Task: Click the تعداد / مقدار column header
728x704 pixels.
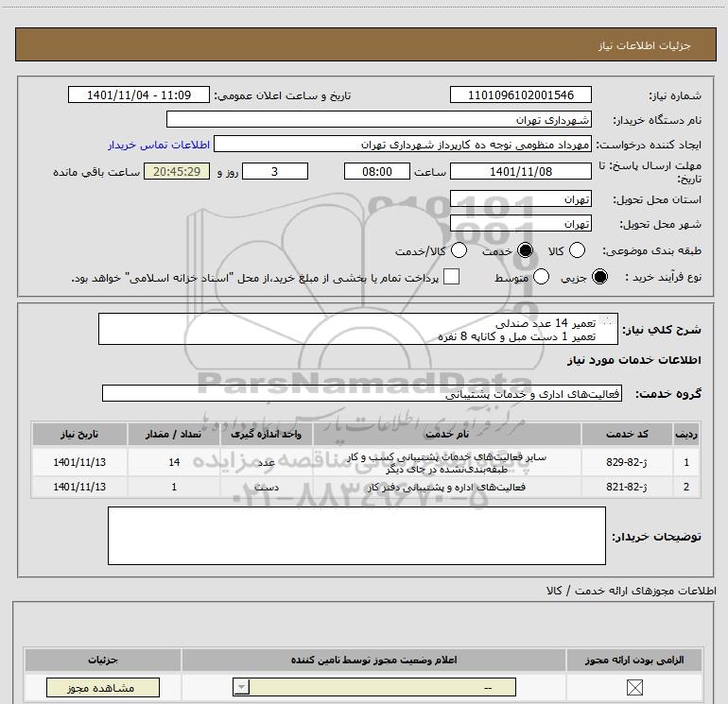Action: (x=174, y=434)
